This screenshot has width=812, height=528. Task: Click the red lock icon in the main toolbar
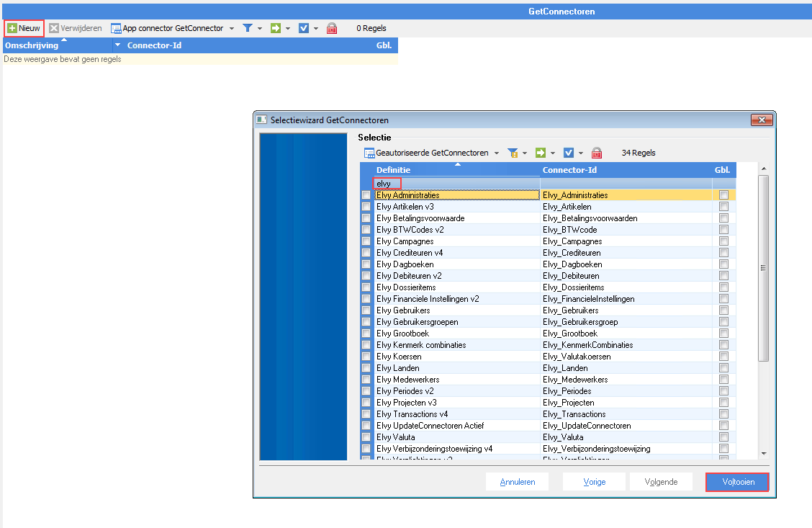click(332, 28)
